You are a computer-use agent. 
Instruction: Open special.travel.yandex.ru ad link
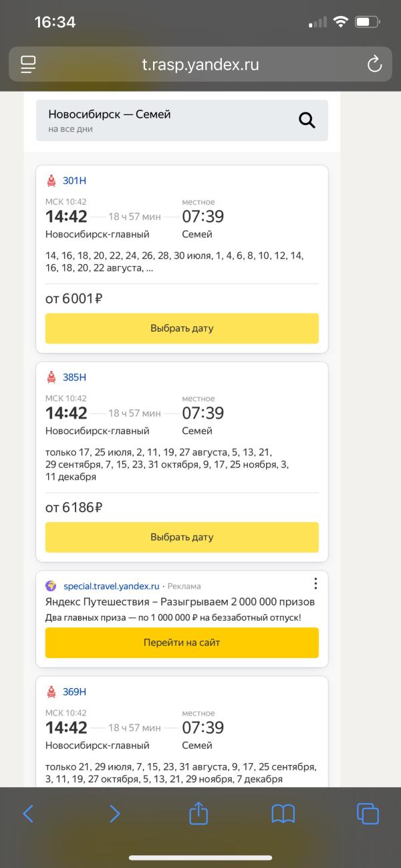click(x=111, y=586)
